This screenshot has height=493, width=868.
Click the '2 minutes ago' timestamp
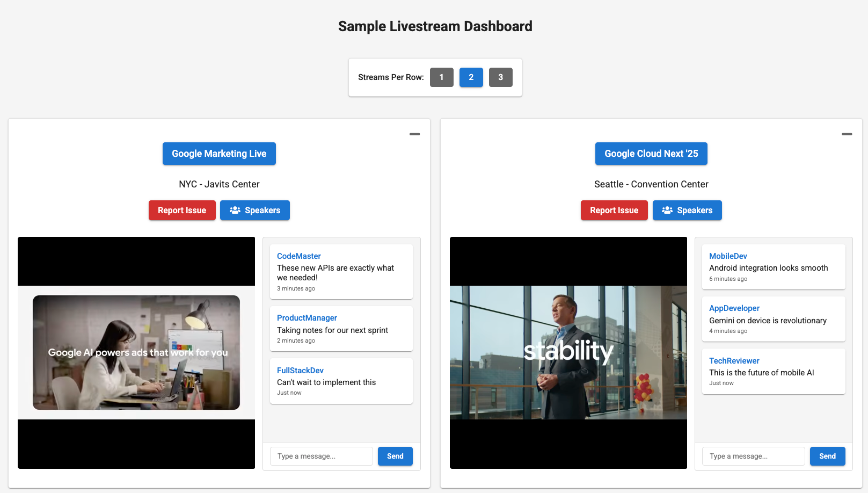tap(296, 341)
